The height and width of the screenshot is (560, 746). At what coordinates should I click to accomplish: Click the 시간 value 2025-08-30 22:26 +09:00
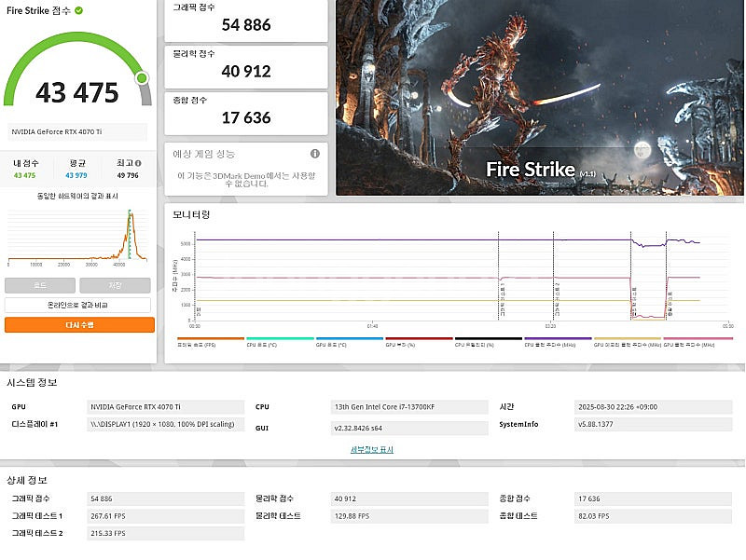point(654,407)
